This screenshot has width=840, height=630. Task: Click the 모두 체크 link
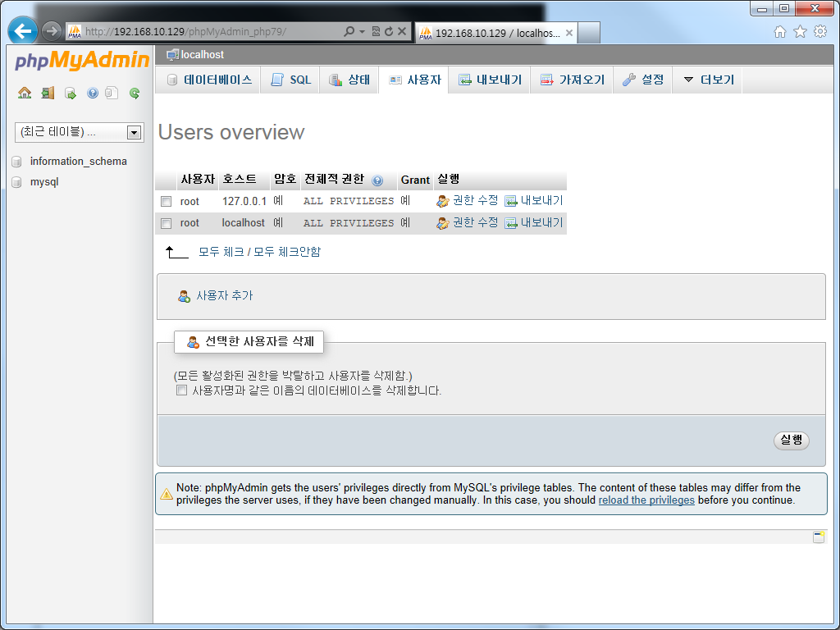221,252
